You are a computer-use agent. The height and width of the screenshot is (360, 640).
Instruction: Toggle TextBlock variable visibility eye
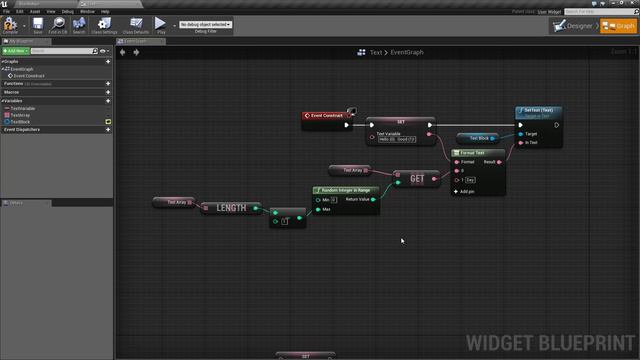[x=108, y=122]
